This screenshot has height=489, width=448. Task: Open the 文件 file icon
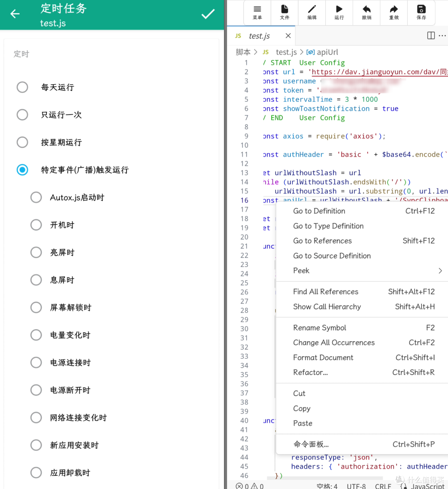[x=285, y=12]
